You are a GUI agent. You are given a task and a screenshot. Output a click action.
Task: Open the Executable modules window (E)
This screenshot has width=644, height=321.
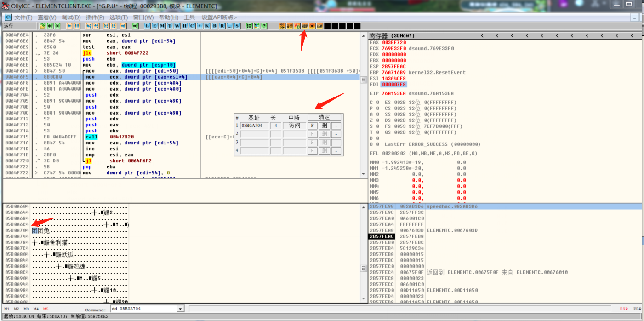pyautogui.click(x=155, y=26)
